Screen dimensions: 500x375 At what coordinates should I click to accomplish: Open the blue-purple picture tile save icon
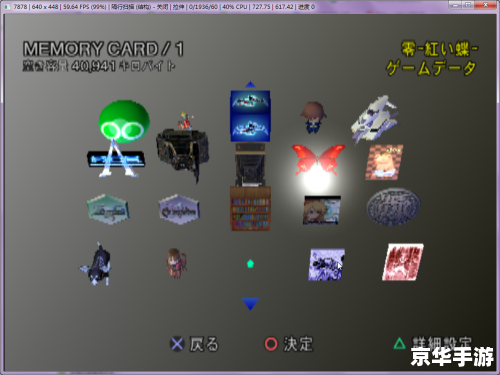coord(326,265)
